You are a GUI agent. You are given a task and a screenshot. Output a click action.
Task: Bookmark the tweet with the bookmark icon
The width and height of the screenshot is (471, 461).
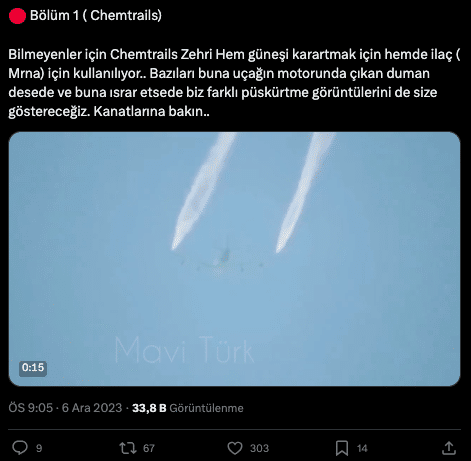pos(342,448)
